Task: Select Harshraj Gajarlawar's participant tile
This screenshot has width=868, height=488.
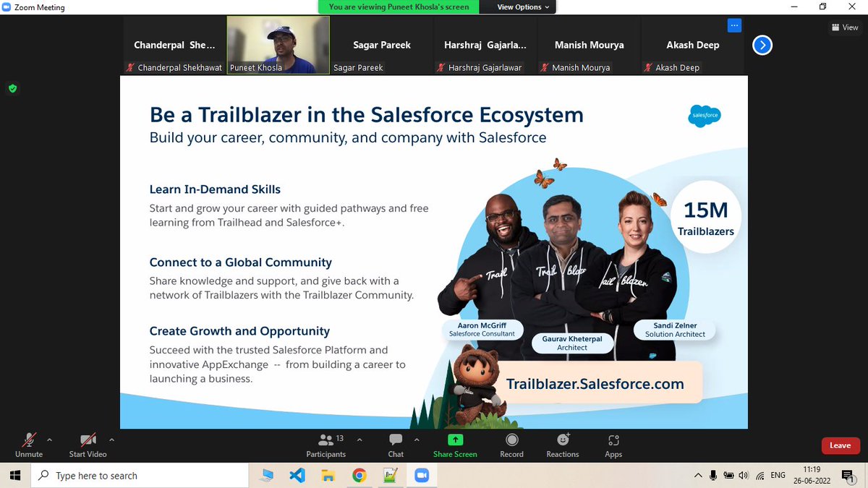Action: click(x=485, y=45)
